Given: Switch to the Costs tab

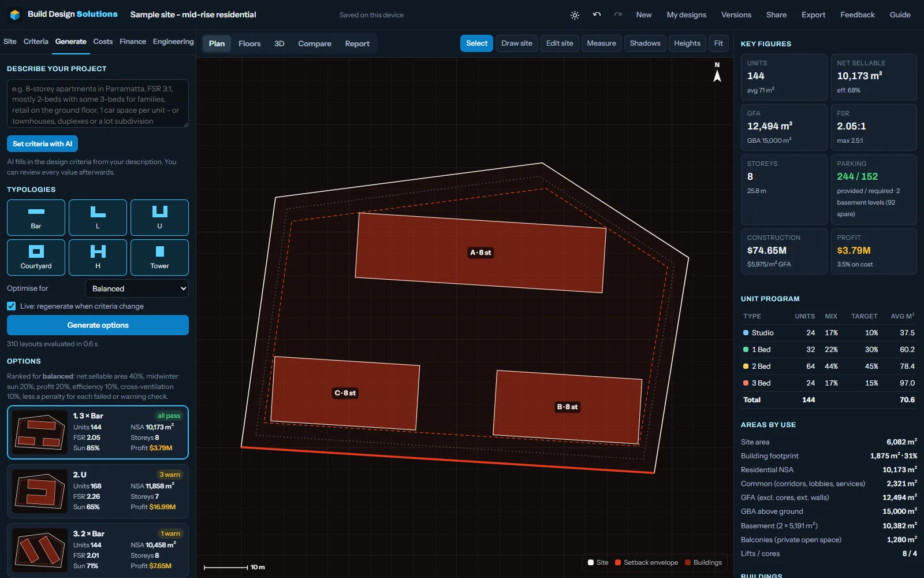Looking at the screenshot, I should point(103,42).
